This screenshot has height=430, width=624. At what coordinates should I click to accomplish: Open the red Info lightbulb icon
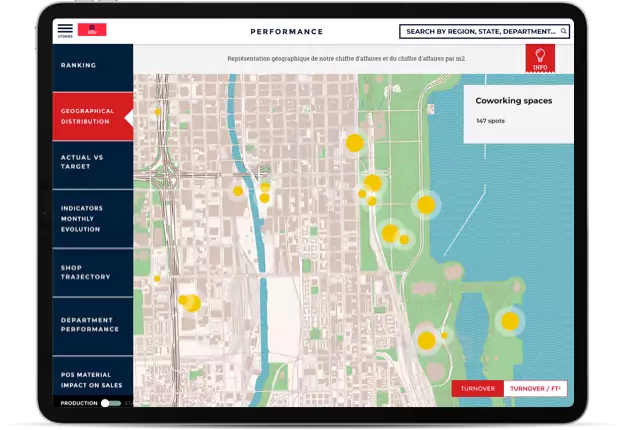click(540, 59)
